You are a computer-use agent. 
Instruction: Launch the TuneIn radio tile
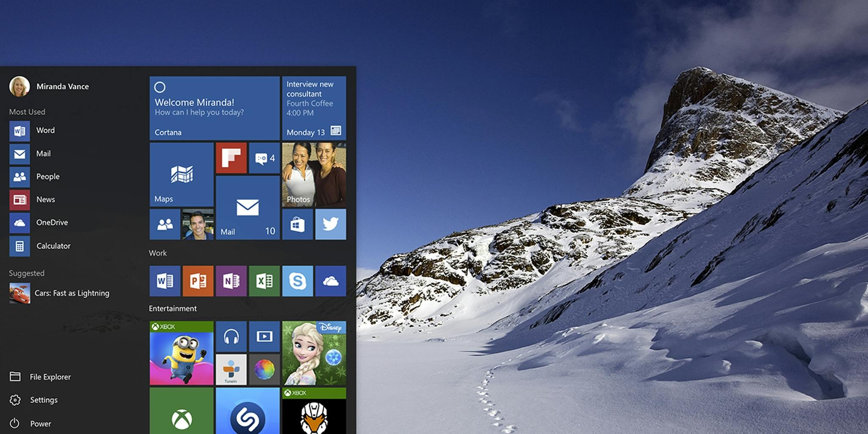point(231,370)
